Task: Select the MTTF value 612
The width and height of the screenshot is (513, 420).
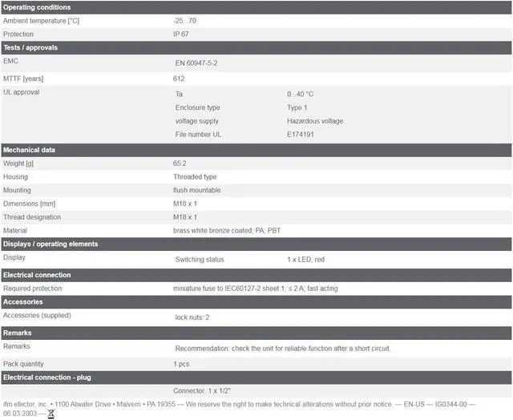Action: tap(179, 79)
